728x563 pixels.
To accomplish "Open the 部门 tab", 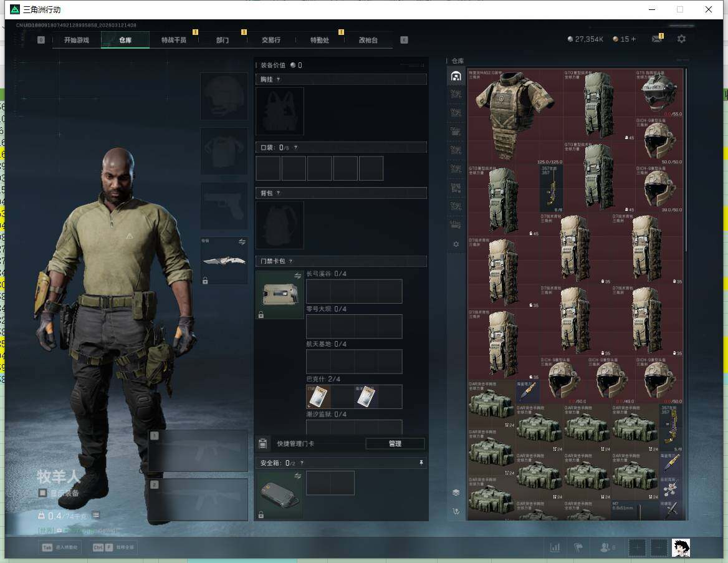I will [x=223, y=40].
